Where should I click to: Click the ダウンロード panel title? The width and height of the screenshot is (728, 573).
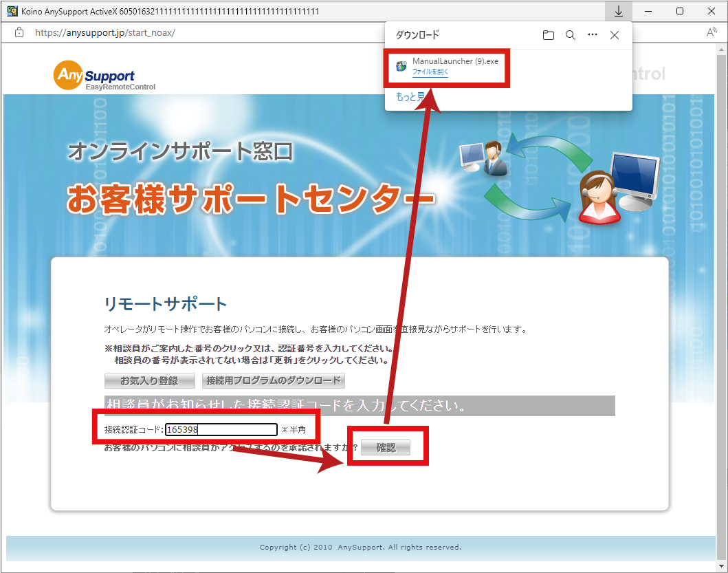(x=417, y=35)
